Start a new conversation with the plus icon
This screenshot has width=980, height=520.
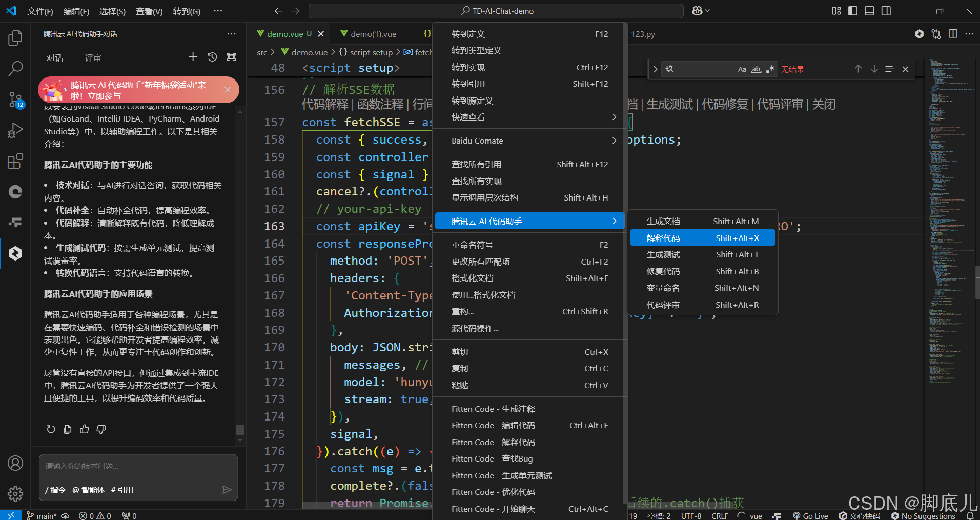pyautogui.click(x=193, y=57)
